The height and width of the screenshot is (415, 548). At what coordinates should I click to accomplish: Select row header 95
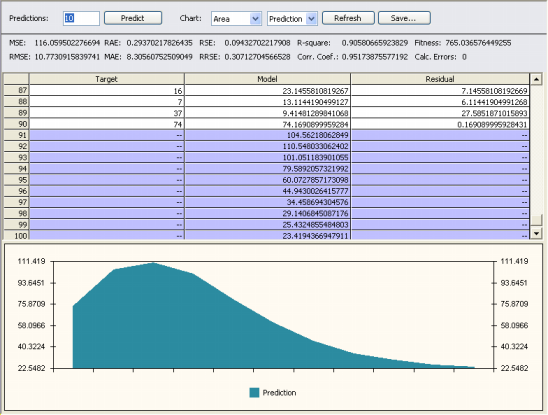pos(16,180)
